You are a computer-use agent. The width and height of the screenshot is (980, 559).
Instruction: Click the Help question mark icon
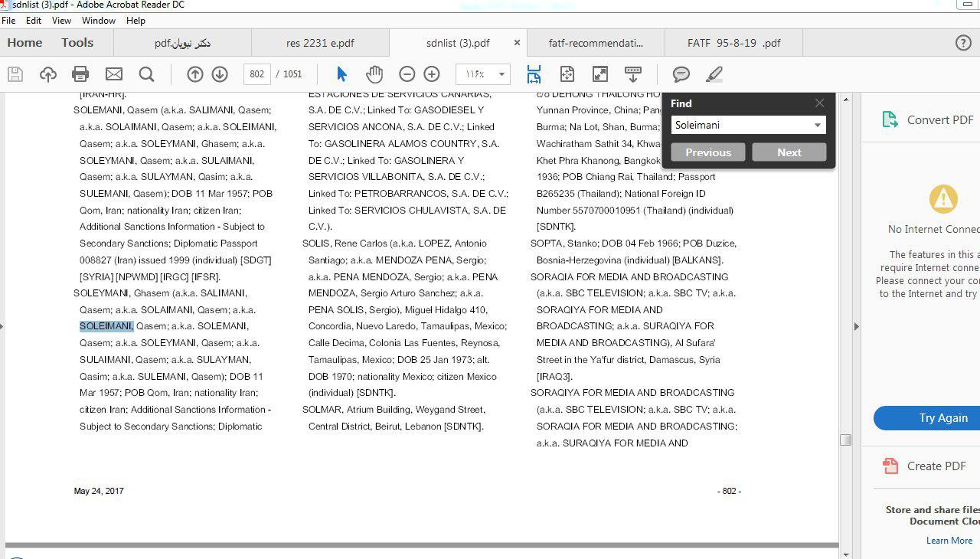click(x=964, y=43)
